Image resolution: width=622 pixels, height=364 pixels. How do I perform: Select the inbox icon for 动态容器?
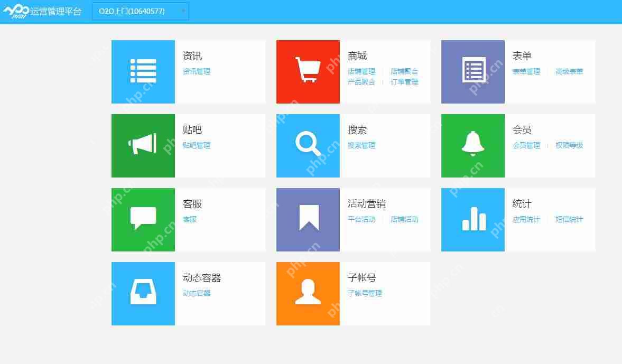point(143,293)
